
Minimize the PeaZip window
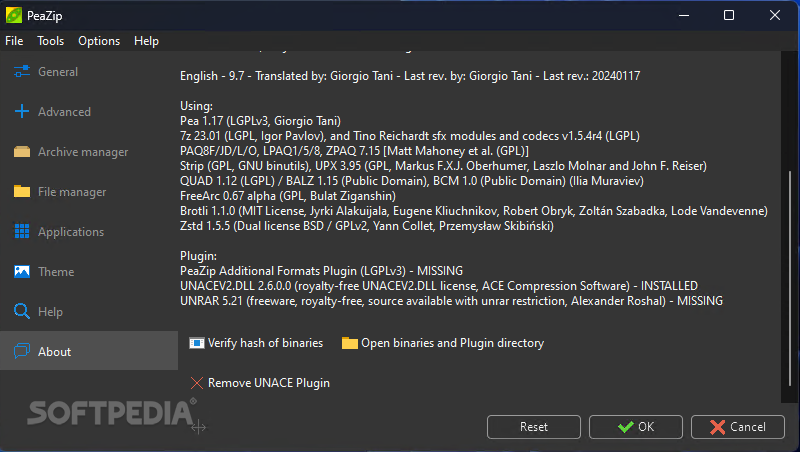click(684, 15)
